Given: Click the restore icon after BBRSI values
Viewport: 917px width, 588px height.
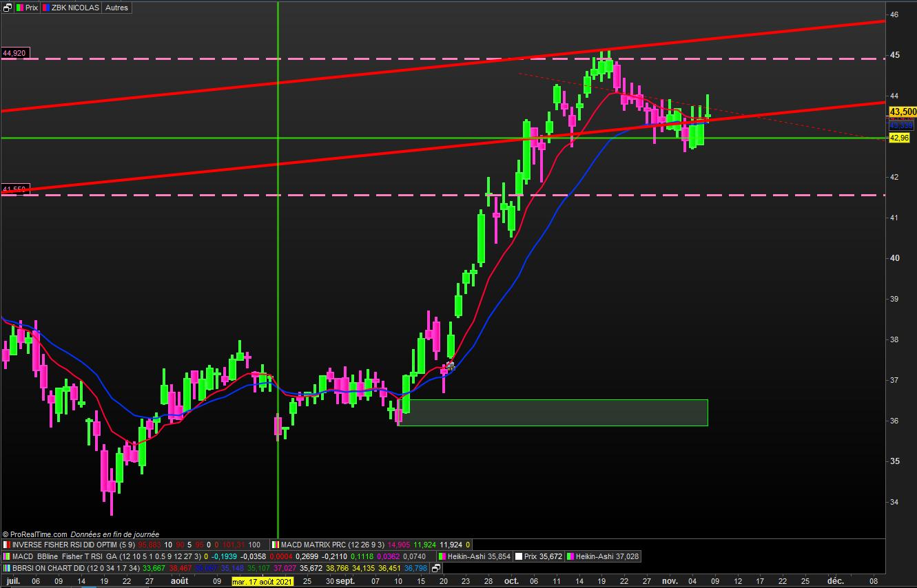Looking at the screenshot, I should pos(437,569).
